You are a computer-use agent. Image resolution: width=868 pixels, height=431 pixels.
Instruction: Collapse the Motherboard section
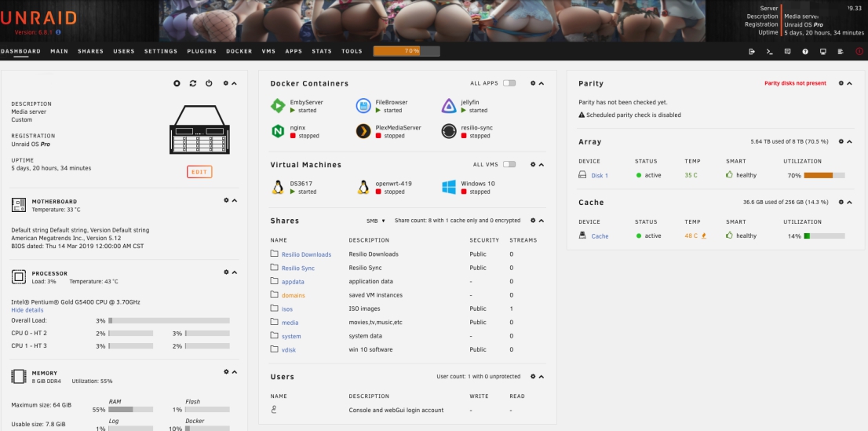tap(234, 200)
